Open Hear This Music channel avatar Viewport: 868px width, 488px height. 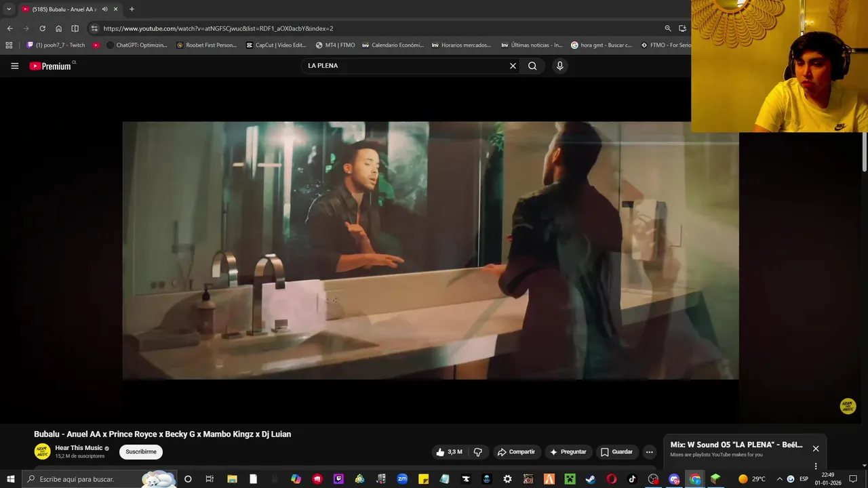42,451
